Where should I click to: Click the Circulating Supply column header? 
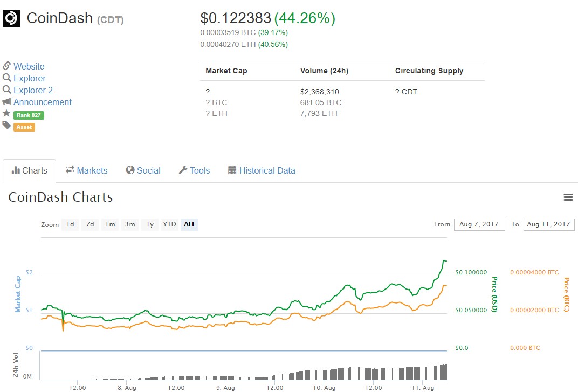tap(429, 71)
